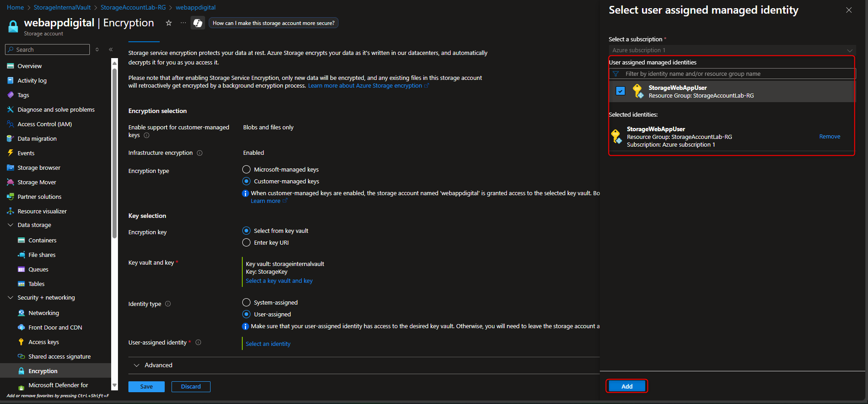This screenshot has height=404, width=868.
Task: Click Diagnose and solve problems icon
Action: coord(10,109)
